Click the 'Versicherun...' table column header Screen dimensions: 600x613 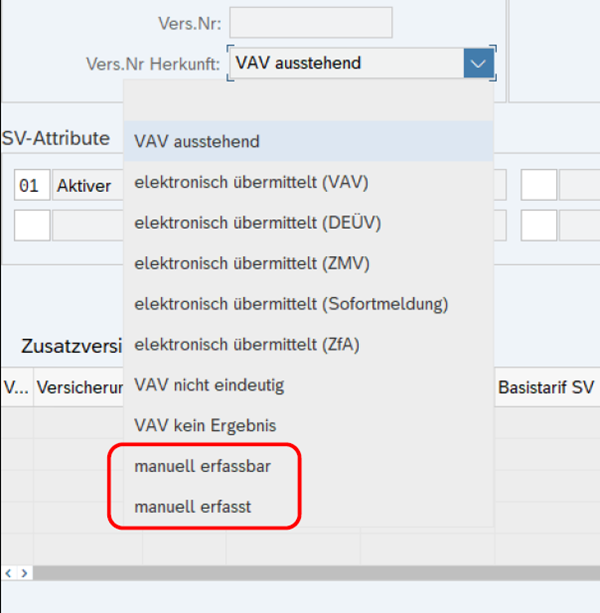coord(78,386)
